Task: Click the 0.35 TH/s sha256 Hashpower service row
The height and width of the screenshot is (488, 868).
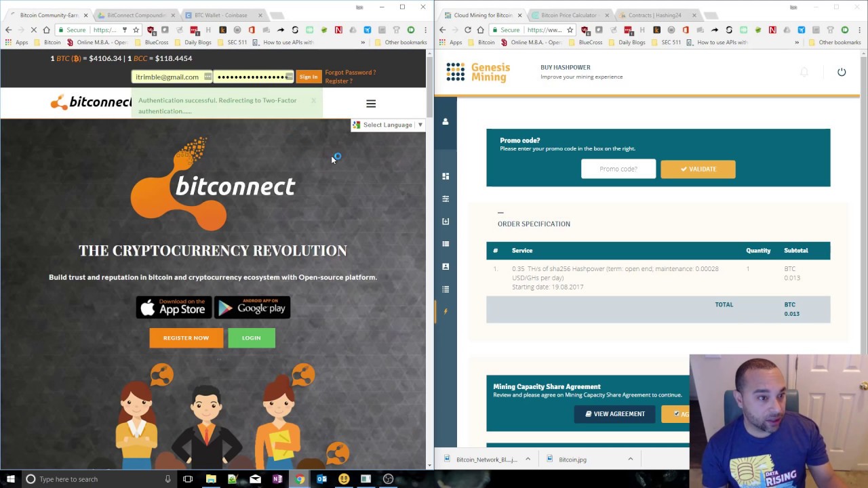Action: point(658,278)
